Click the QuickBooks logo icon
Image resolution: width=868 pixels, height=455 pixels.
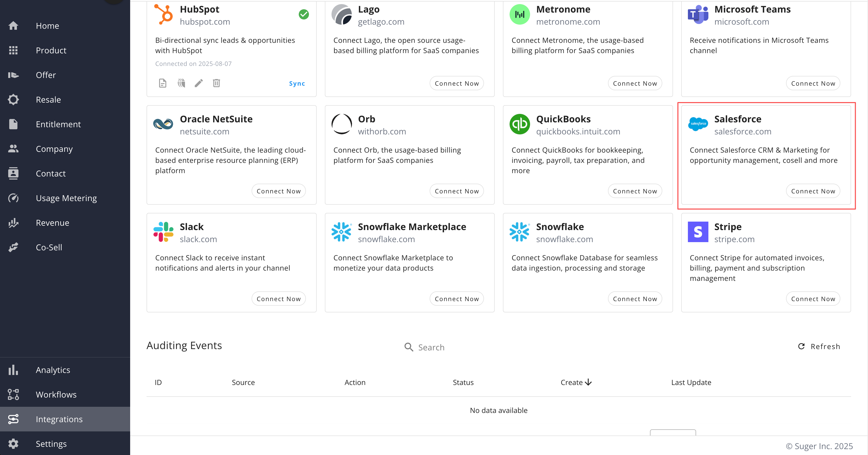(x=520, y=124)
